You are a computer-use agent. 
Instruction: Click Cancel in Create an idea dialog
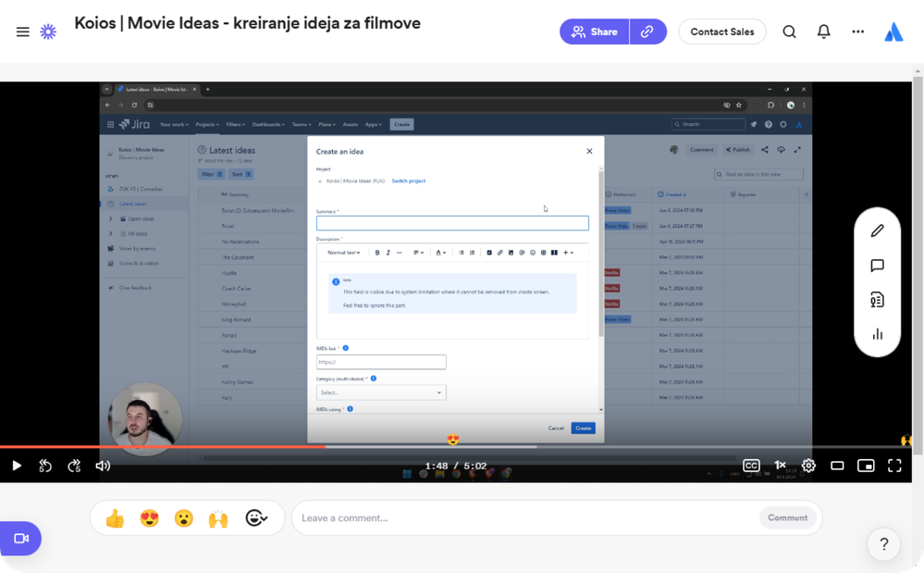pos(556,428)
